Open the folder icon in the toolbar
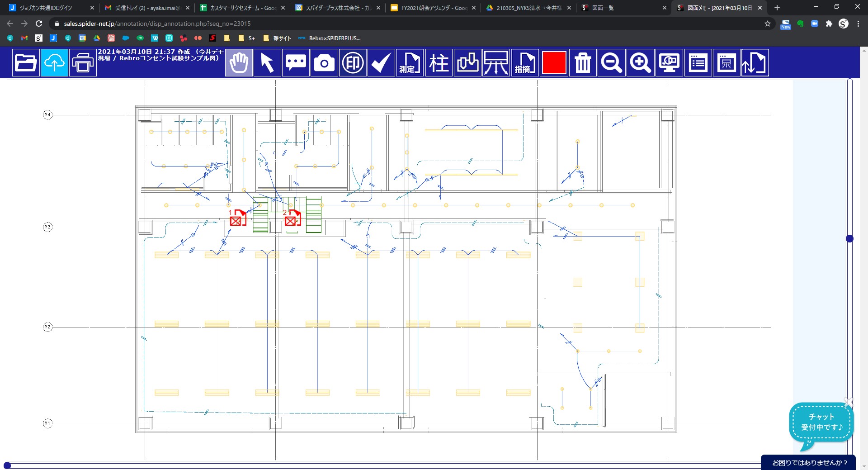The height and width of the screenshot is (470, 868). click(26, 62)
